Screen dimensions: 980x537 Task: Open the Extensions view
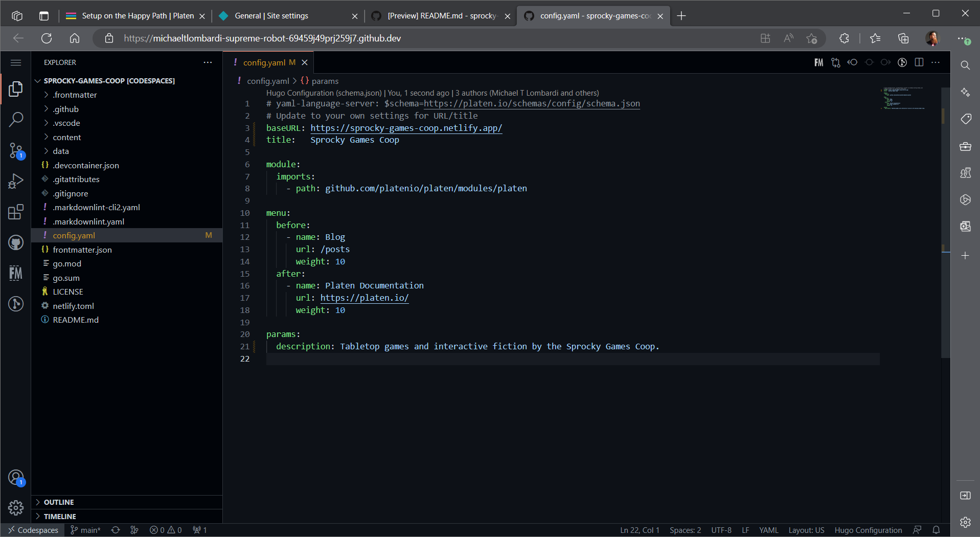pyautogui.click(x=16, y=212)
